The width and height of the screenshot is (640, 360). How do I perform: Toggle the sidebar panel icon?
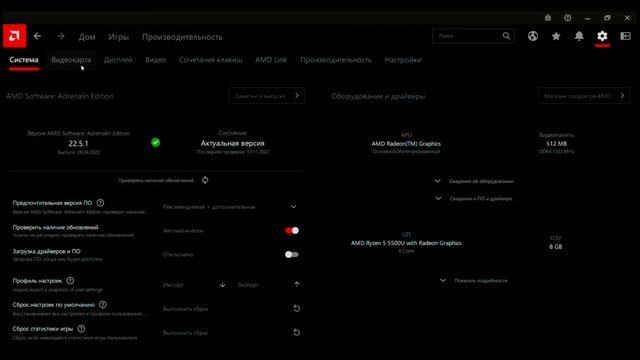pos(625,36)
